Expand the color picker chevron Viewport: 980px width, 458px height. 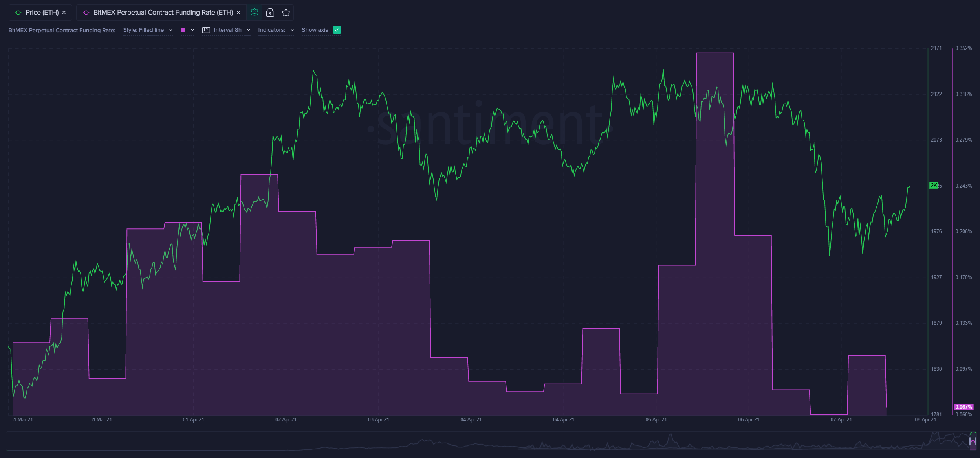coord(192,30)
